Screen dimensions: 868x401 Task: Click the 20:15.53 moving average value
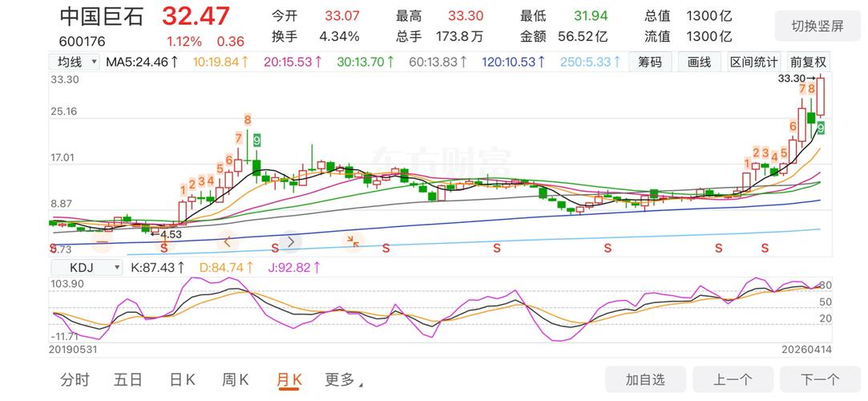coord(293,62)
